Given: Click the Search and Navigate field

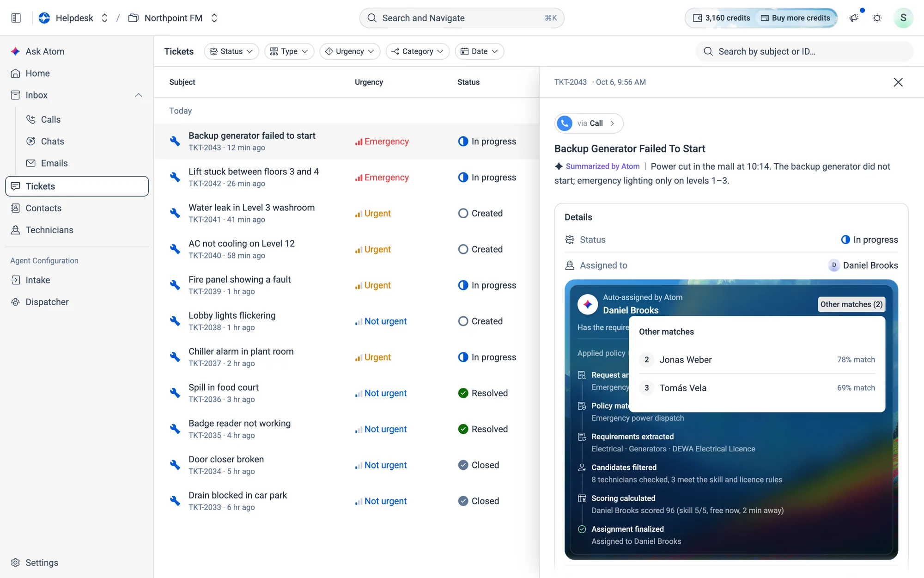Looking at the screenshot, I should tap(462, 18).
